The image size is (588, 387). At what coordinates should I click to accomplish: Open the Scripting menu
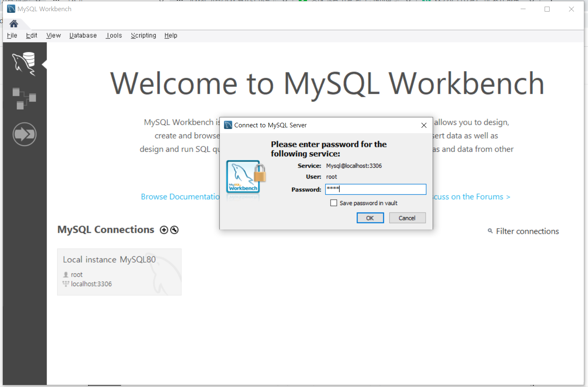(x=143, y=36)
